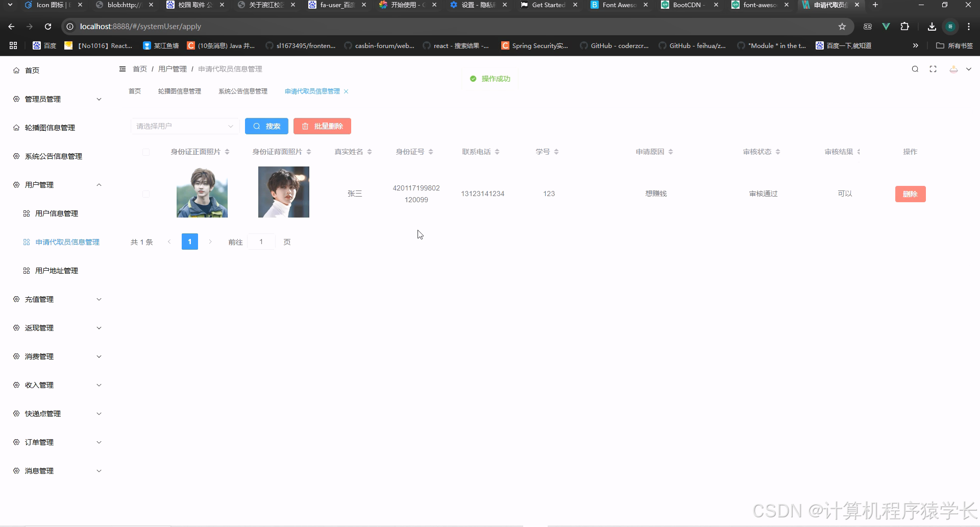Sort by 审核结果 column

pyautogui.click(x=859, y=152)
